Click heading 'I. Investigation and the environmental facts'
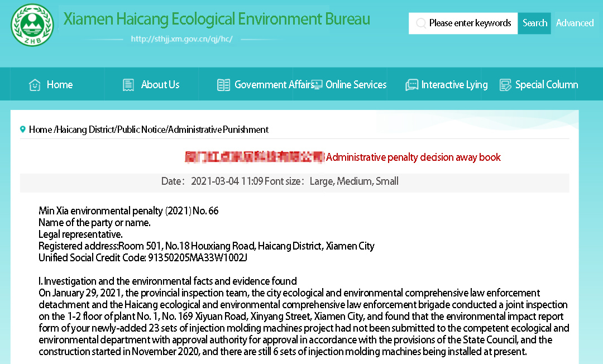The image size is (603, 364). point(167,281)
